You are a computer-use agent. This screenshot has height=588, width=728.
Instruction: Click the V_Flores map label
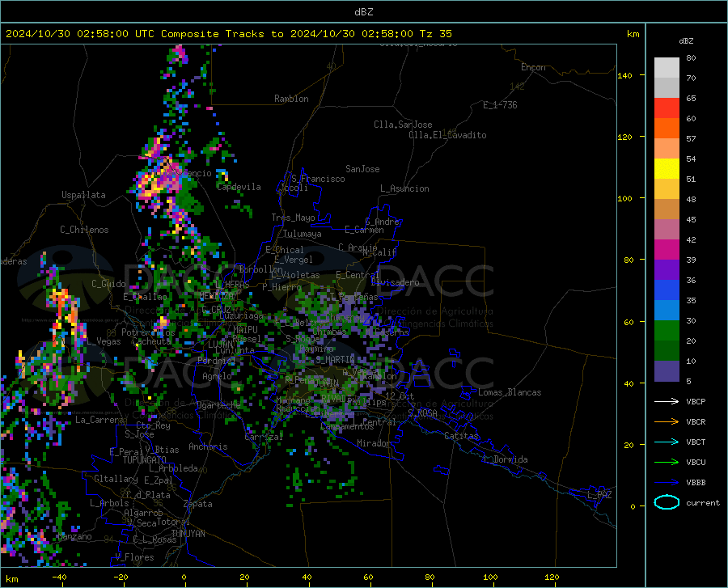134,557
